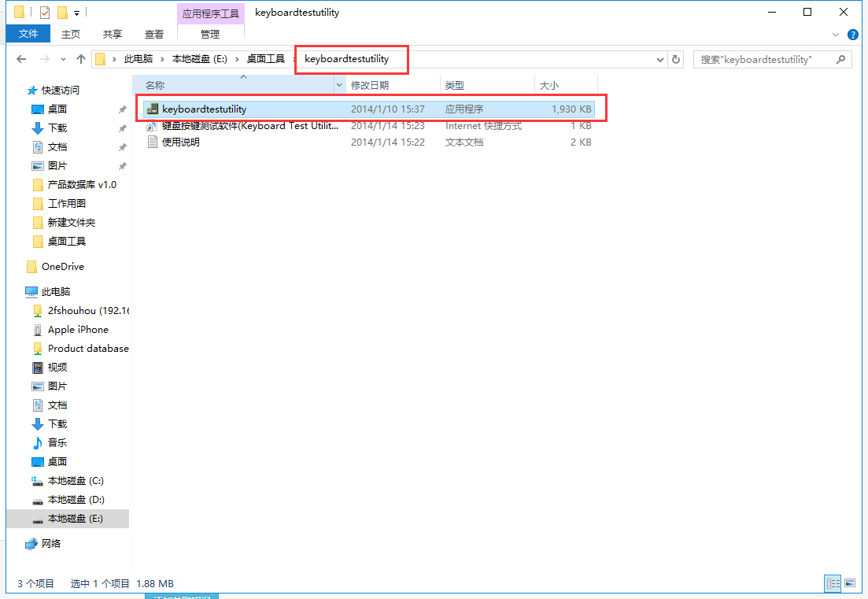Click 本地磁盘 (E:) in the address breadcrumb

[199, 59]
